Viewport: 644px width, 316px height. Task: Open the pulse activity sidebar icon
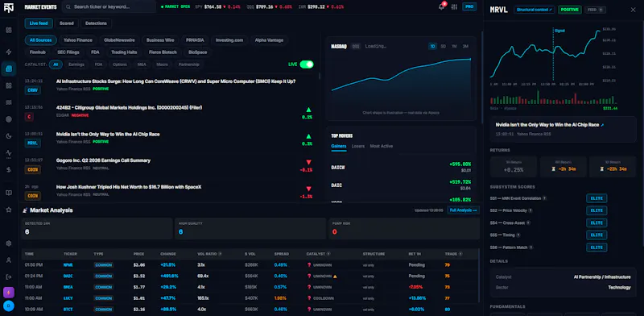[x=9, y=153]
